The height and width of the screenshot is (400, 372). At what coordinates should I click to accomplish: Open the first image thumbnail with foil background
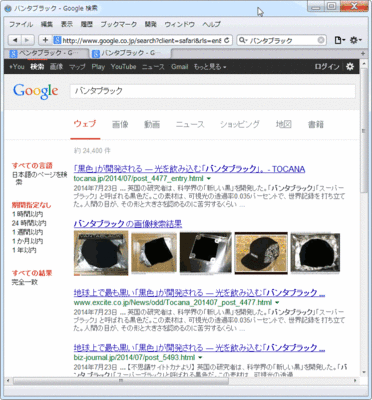(x=101, y=253)
